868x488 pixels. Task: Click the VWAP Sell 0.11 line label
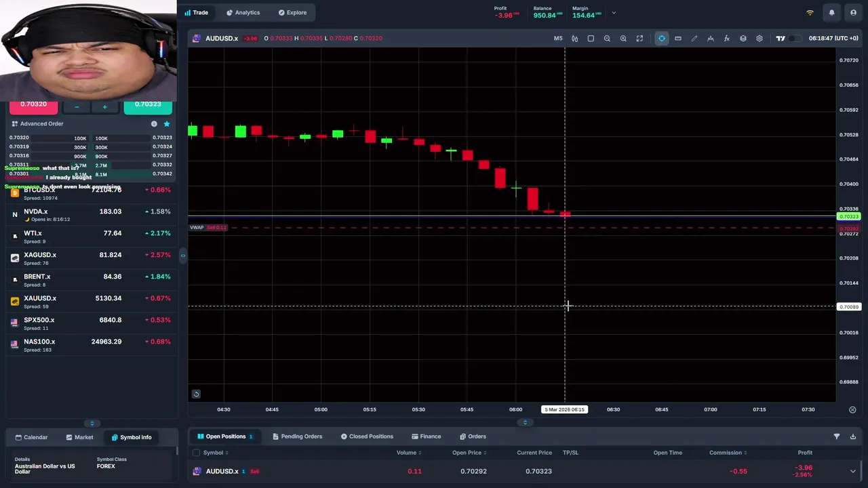coord(208,228)
